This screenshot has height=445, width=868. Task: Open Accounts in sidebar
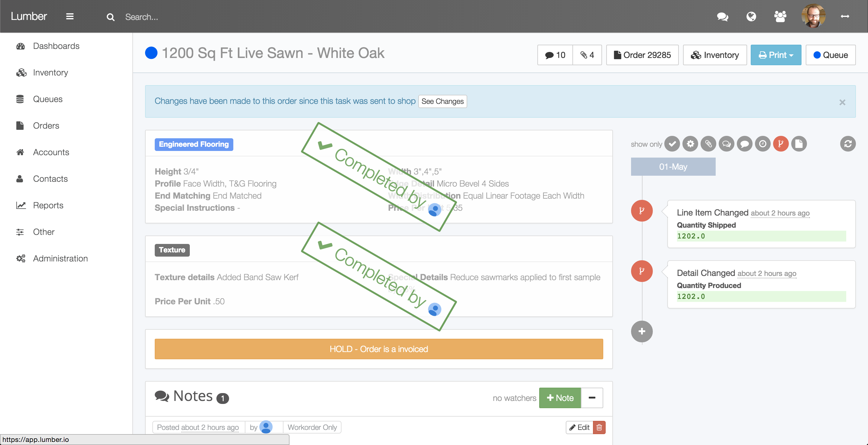click(51, 152)
